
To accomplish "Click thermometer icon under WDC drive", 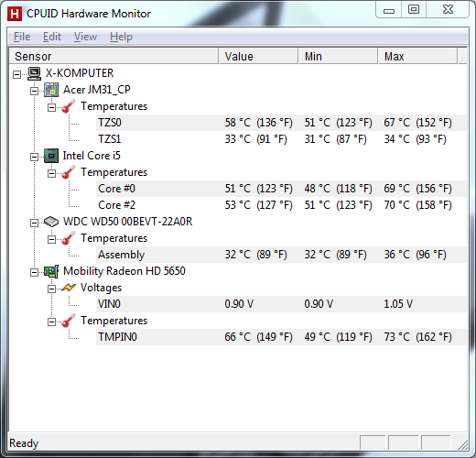I will pyautogui.click(x=69, y=238).
